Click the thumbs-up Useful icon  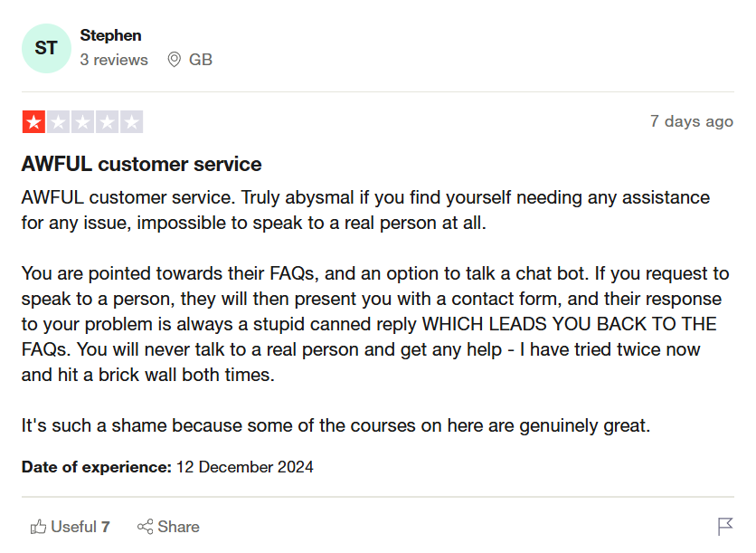pyautogui.click(x=38, y=526)
